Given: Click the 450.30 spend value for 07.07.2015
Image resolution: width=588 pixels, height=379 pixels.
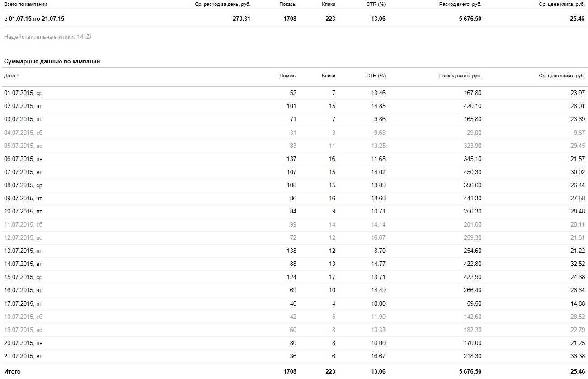Looking at the screenshot, I should [473, 172].
